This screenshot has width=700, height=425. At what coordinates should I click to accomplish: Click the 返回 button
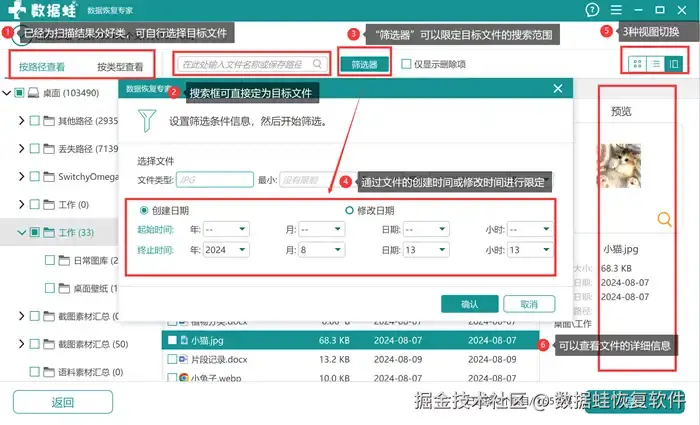tap(62, 402)
